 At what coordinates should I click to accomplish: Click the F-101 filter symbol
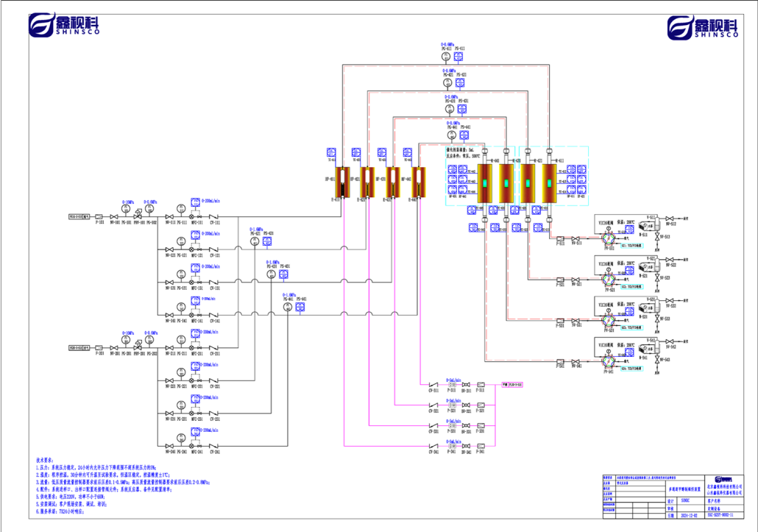click(x=99, y=217)
